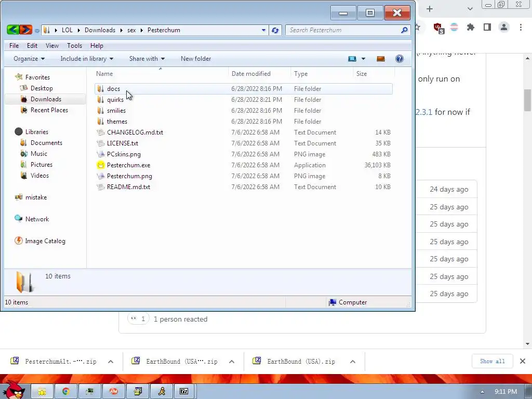
Task: Click the docs folder icon
Action: click(100, 88)
